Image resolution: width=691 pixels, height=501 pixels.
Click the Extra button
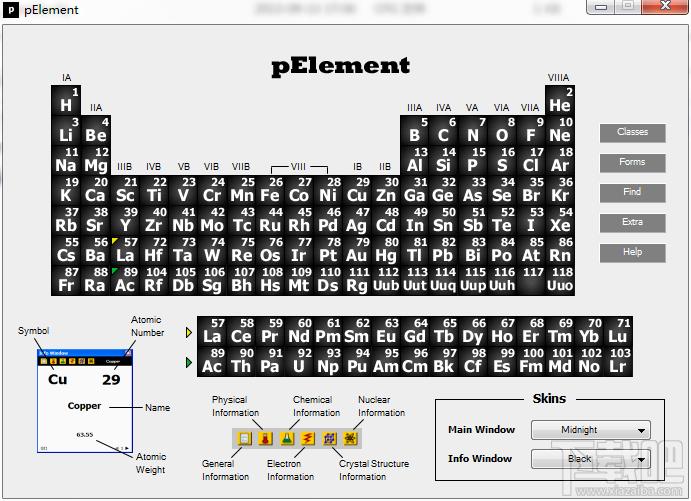632,222
